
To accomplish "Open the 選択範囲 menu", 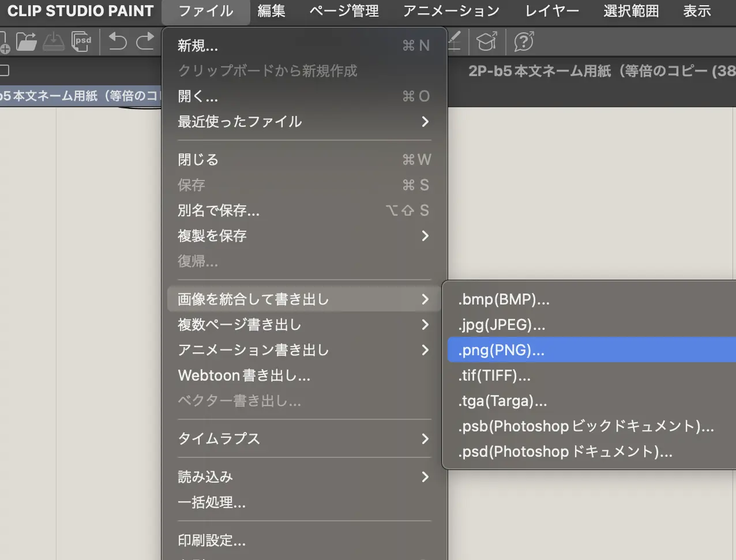I will click(x=631, y=11).
